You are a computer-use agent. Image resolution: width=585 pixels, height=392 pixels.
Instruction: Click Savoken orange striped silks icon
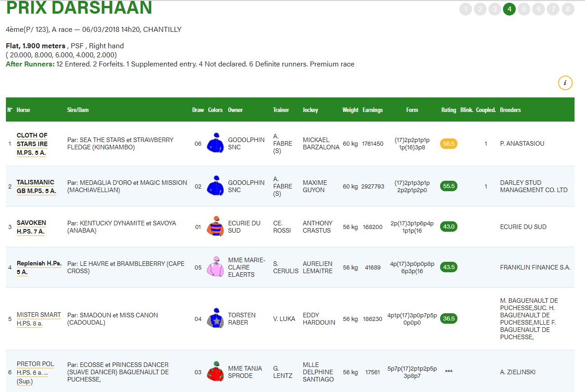click(x=216, y=226)
